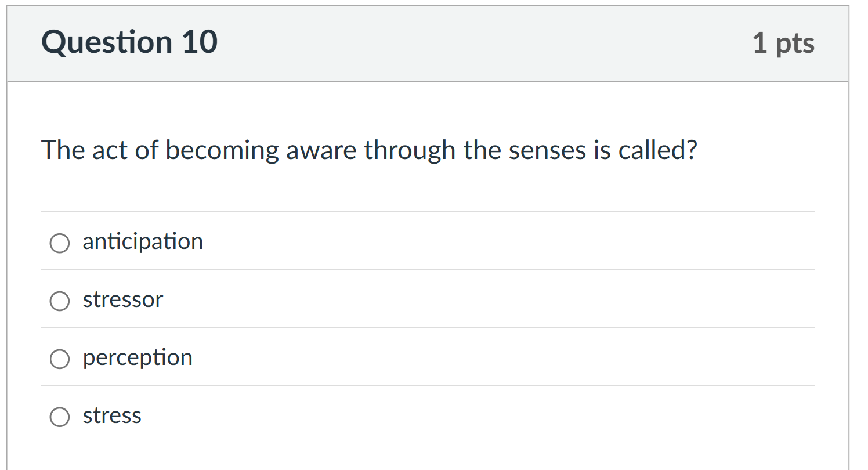
Task: Click the word "act" in the question
Action: click(x=110, y=151)
